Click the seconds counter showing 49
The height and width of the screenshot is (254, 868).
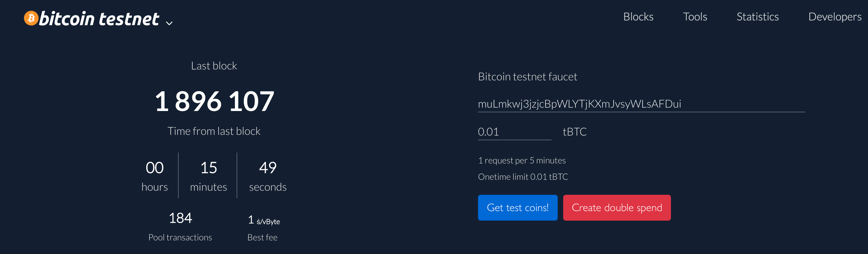pyautogui.click(x=268, y=168)
